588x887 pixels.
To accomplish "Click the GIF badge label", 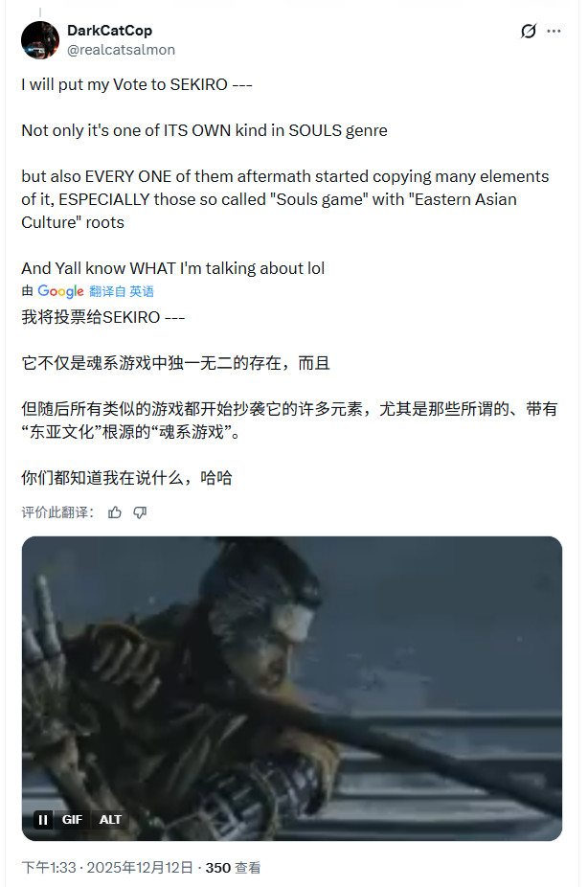I will tap(72, 819).
